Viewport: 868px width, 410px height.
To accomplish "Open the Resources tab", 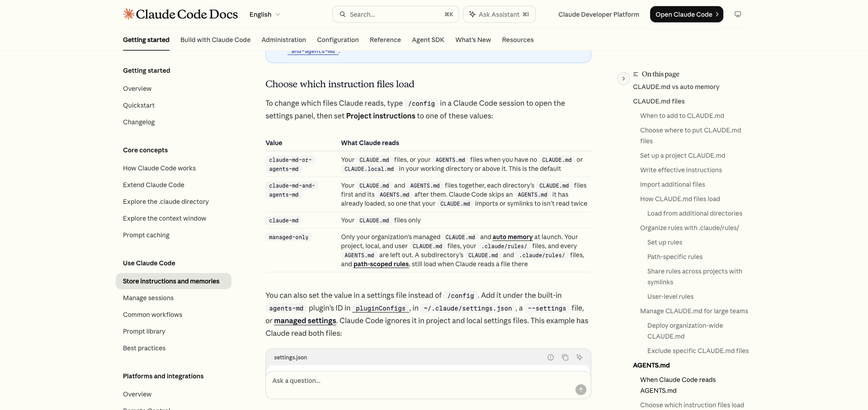I will 518,40.
